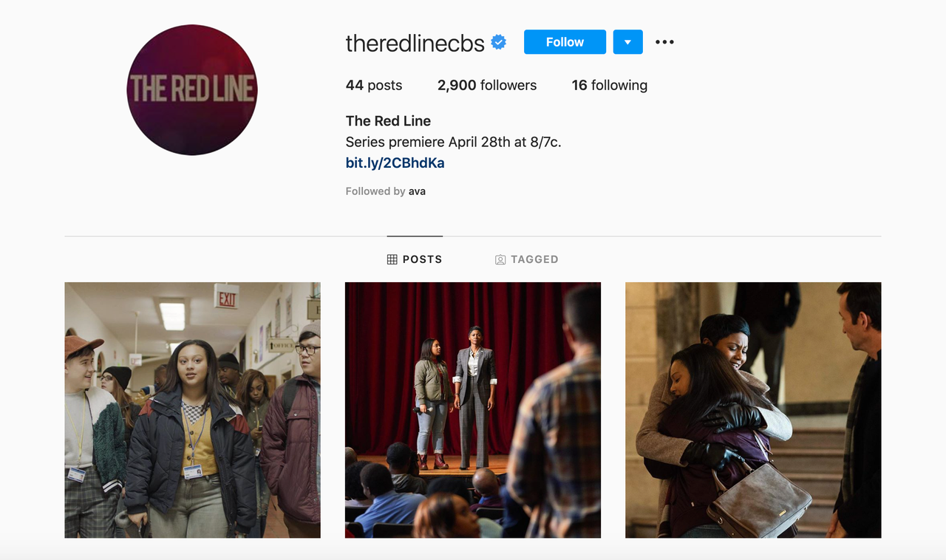Click the blue verified badge icon
Image resolution: width=946 pixels, height=560 pixels.
(499, 43)
